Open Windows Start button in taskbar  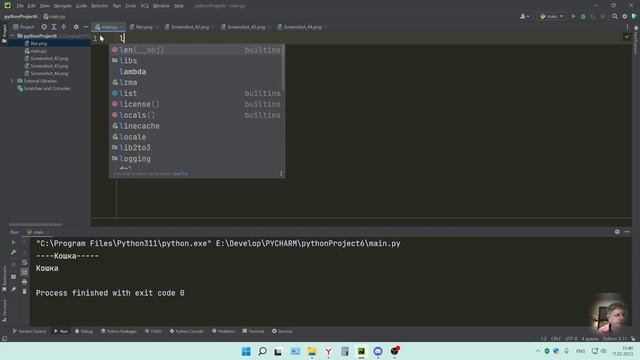pos(246,351)
